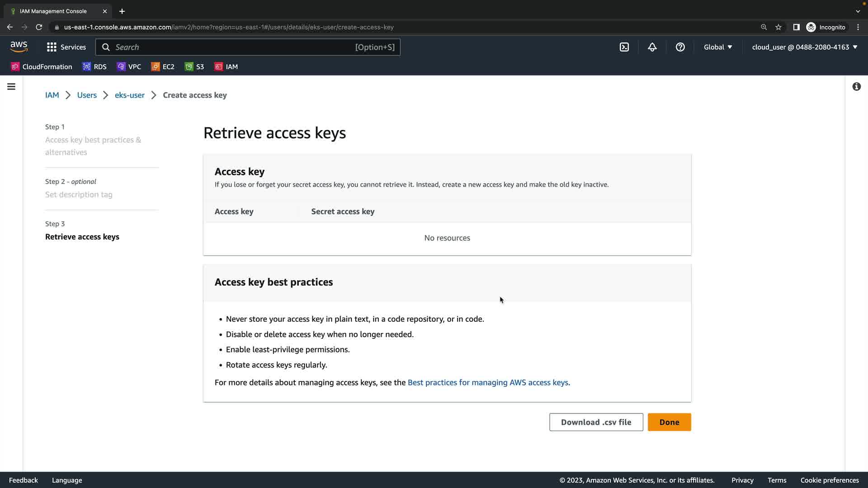The image size is (868, 488).
Task: Click the Download .csv file button
Action: (596, 422)
